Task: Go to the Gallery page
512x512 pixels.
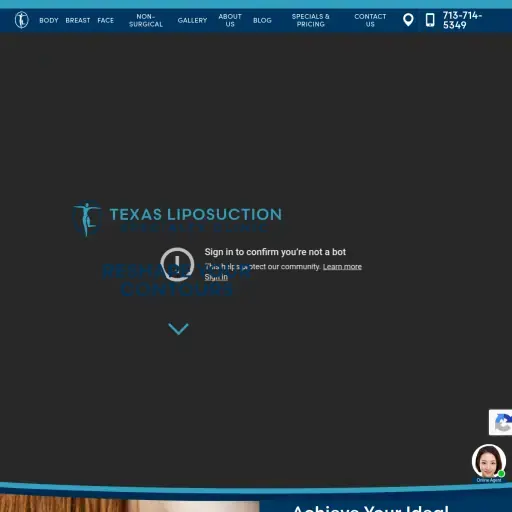Action: [x=192, y=20]
